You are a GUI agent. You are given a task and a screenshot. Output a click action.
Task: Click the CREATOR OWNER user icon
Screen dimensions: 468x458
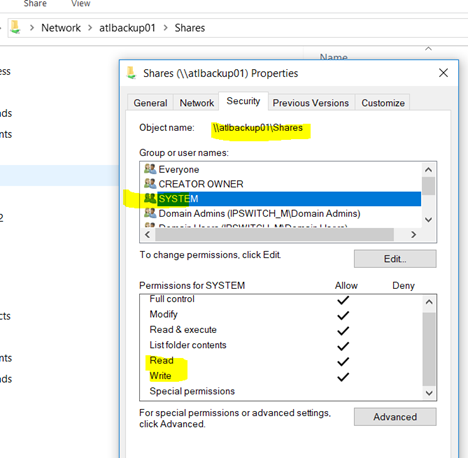click(150, 183)
